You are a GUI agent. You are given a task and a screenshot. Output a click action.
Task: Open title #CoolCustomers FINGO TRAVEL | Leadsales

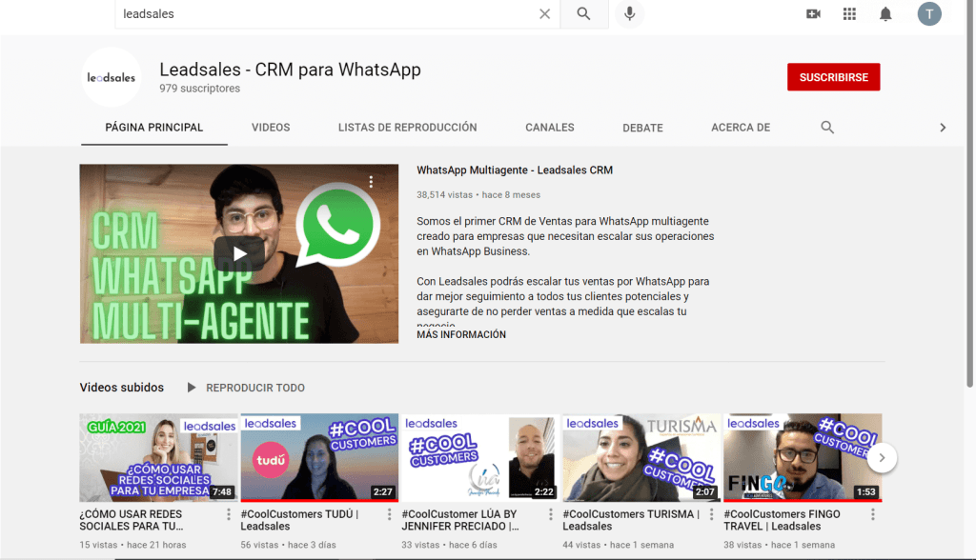coord(782,520)
